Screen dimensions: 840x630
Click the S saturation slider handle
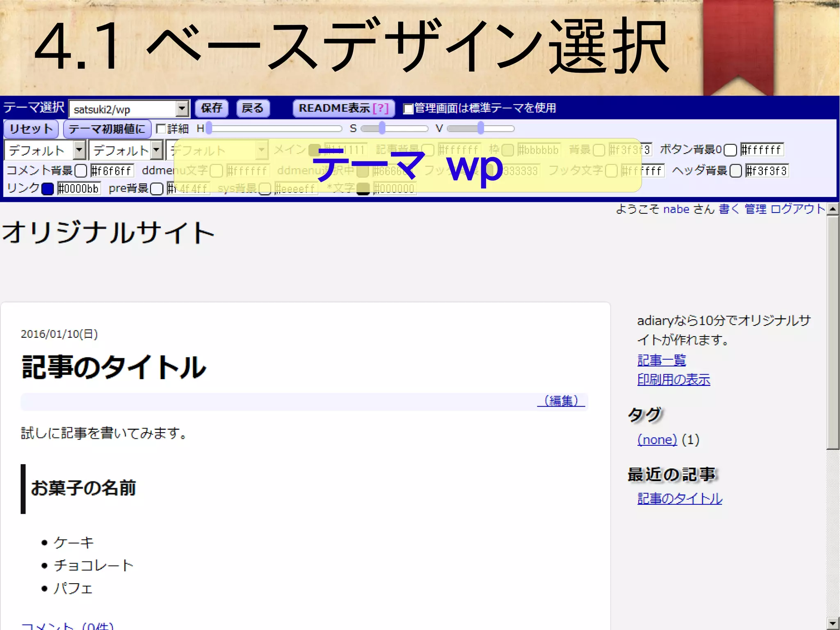(382, 128)
